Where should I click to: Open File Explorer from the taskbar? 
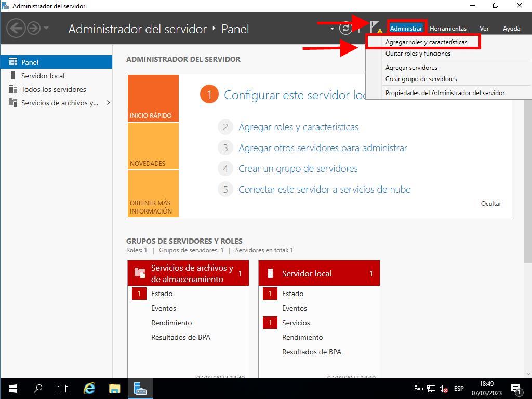pyautogui.click(x=114, y=389)
